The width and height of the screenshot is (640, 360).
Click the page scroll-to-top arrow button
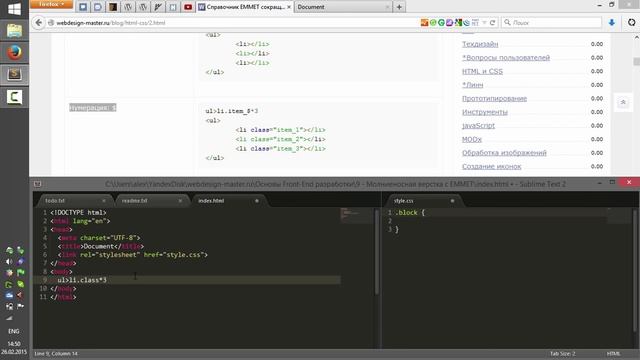click(623, 102)
